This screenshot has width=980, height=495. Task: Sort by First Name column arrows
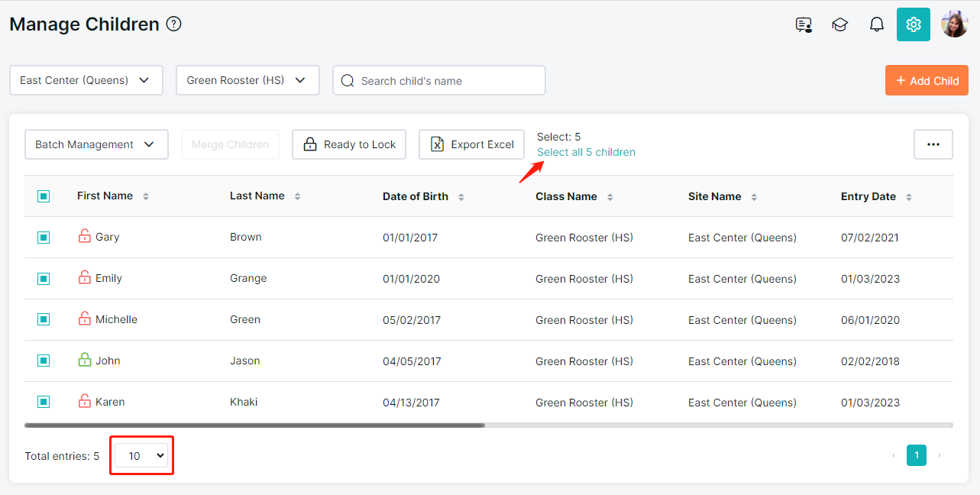(146, 196)
